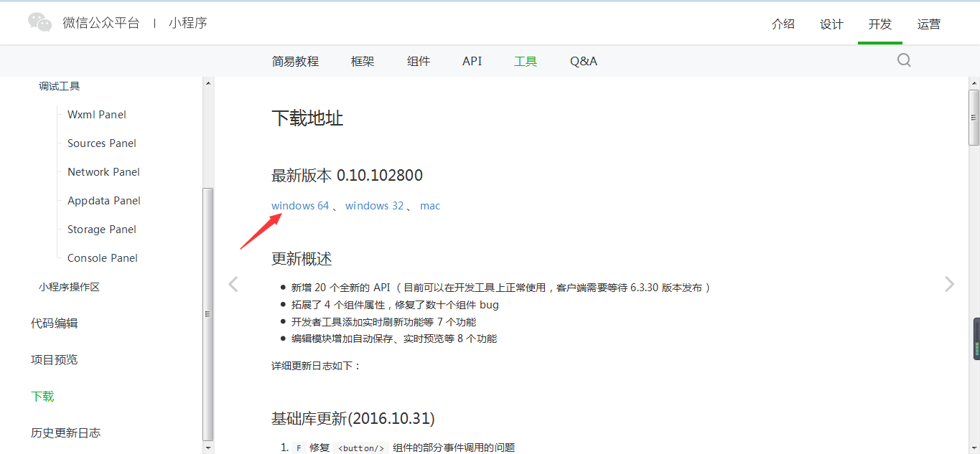Click 微信公众平台 header title
The height and width of the screenshot is (454, 980).
pos(101,22)
